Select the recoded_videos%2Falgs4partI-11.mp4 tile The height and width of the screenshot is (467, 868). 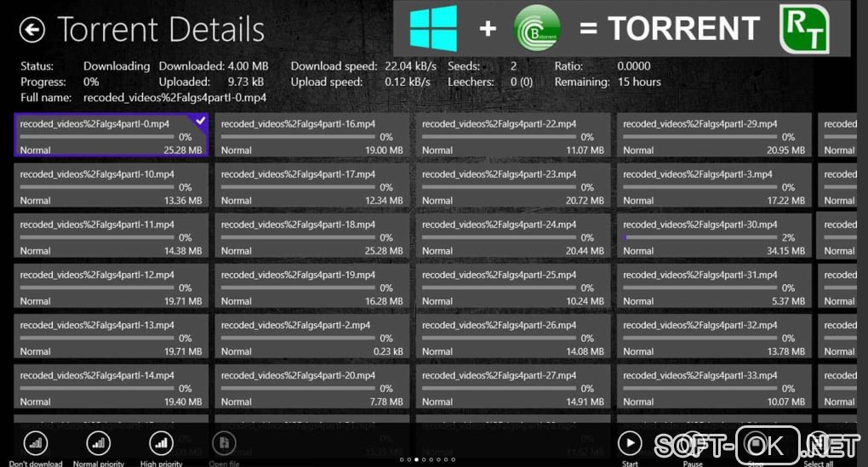pos(111,236)
